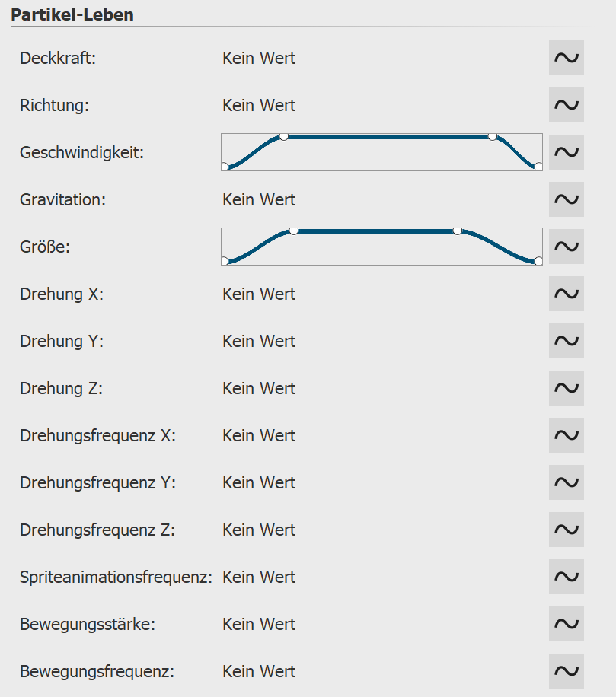Viewport: 616px width, 700px height.
Task: Select the Geschwindigkeit curve preview
Action: click(x=381, y=151)
